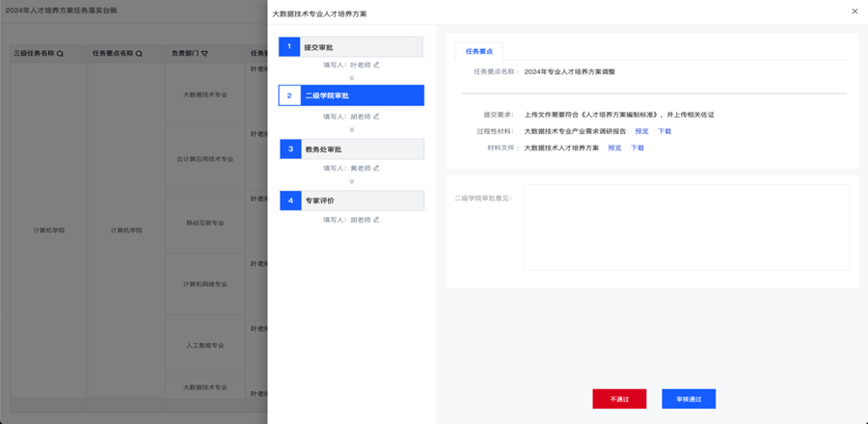The width and height of the screenshot is (868, 424).
Task: Switch to the 任务要点 tab
Action: [x=479, y=51]
